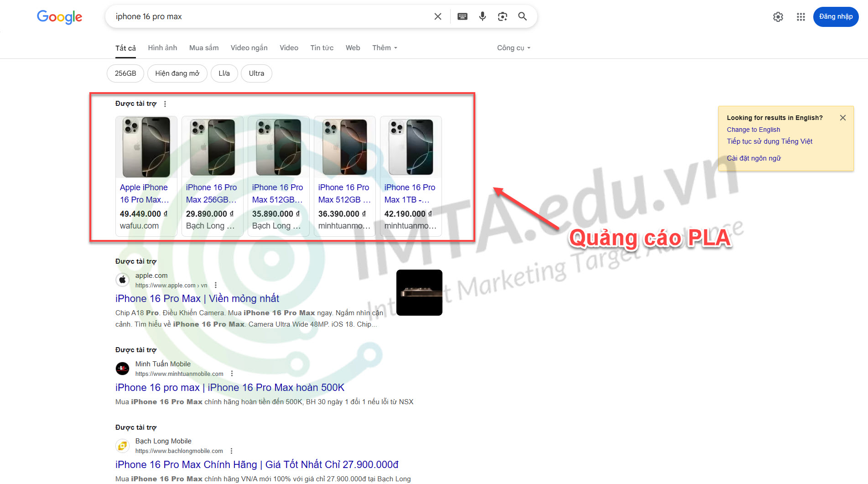Apply the Ll/a filter chip
This screenshot has width=868, height=484.
tap(224, 73)
